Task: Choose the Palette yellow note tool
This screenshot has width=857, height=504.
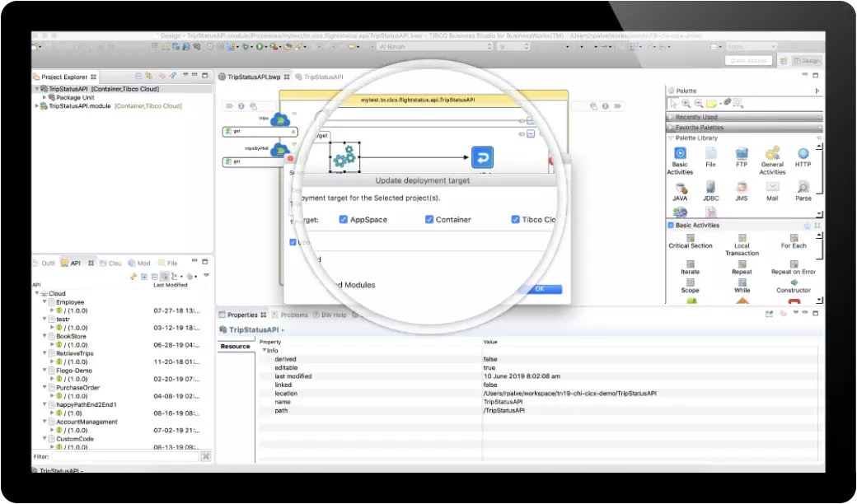Action: (711, 103)
